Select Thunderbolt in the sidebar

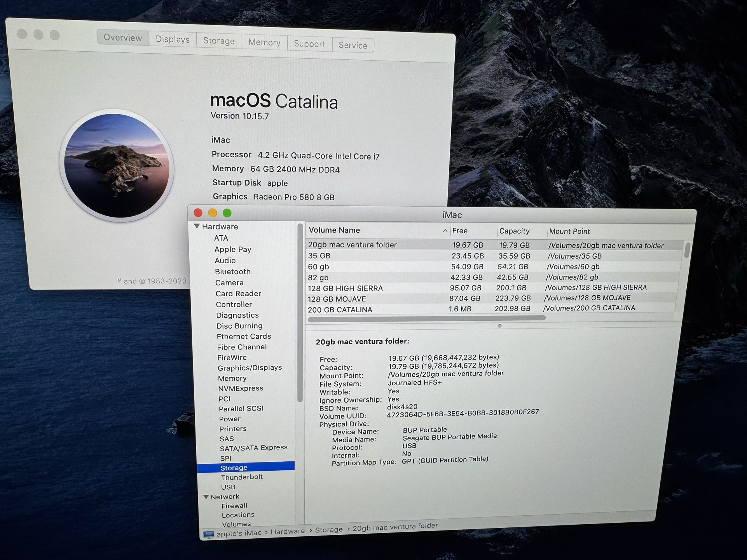(x=242, y=477)
